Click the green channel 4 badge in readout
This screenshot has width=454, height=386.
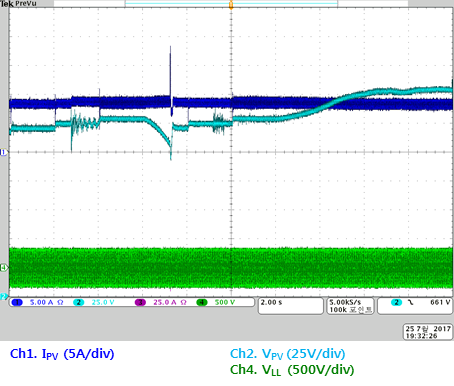(x=202, y=302)
